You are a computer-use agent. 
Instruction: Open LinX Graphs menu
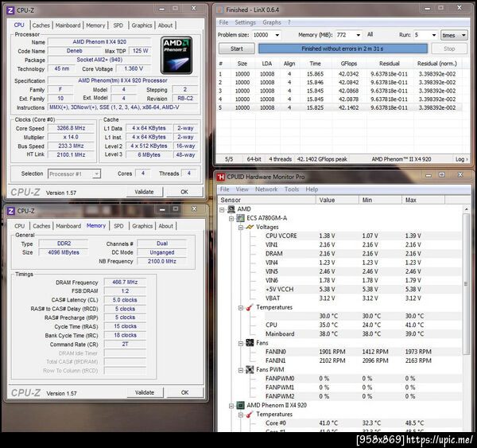pos(272,22)
